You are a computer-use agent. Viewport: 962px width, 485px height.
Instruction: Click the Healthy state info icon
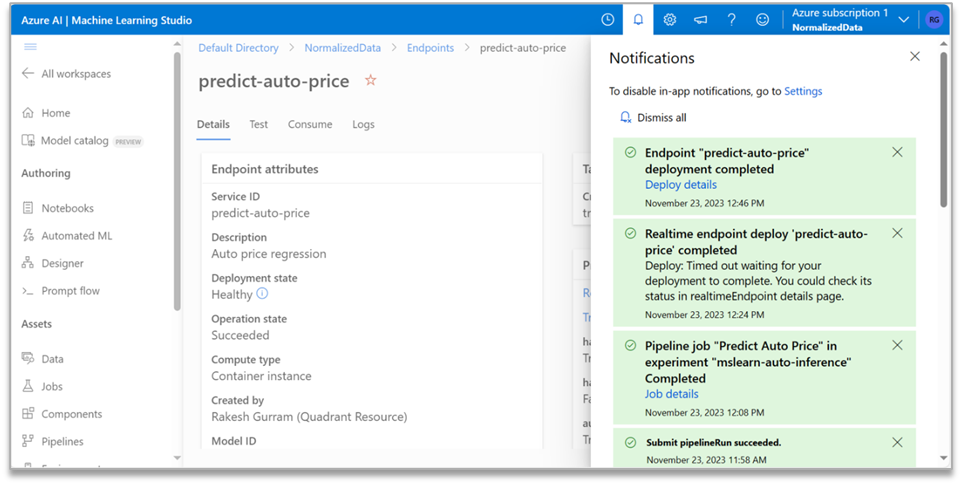(x=262, y=294)
